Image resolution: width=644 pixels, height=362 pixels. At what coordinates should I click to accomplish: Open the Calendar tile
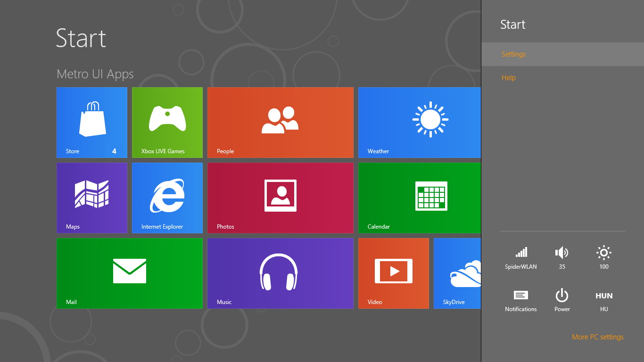tap(420, 198)
